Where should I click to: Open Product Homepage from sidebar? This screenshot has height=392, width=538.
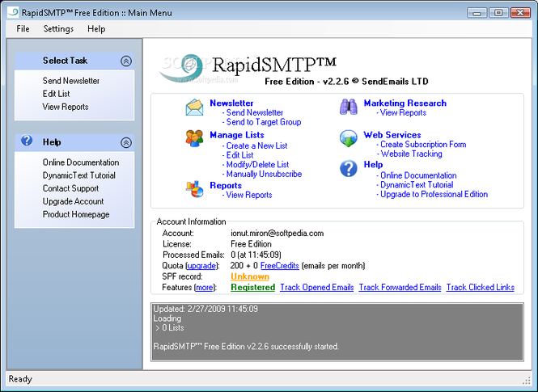(x=76, y=214)
